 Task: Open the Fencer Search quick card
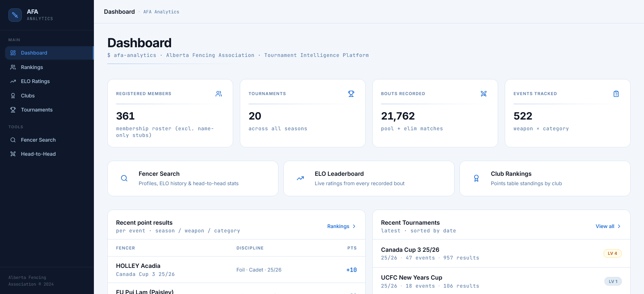click(x=193, y=178)
